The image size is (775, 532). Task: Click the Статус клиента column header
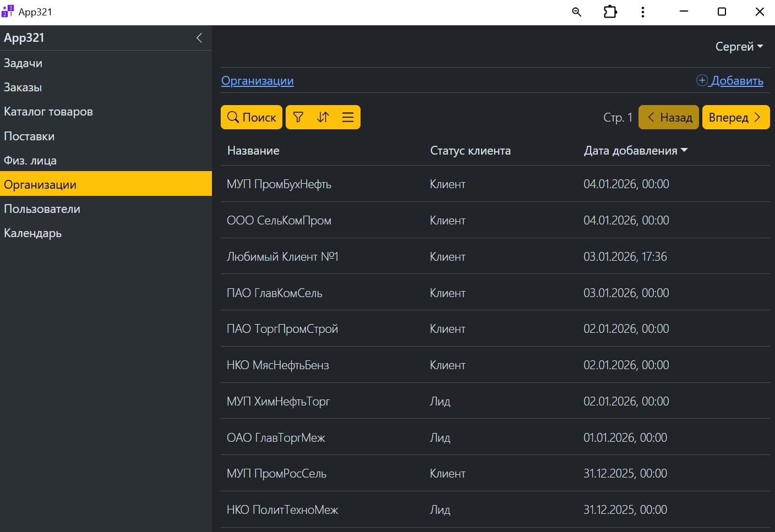click(x=470, y=151)
